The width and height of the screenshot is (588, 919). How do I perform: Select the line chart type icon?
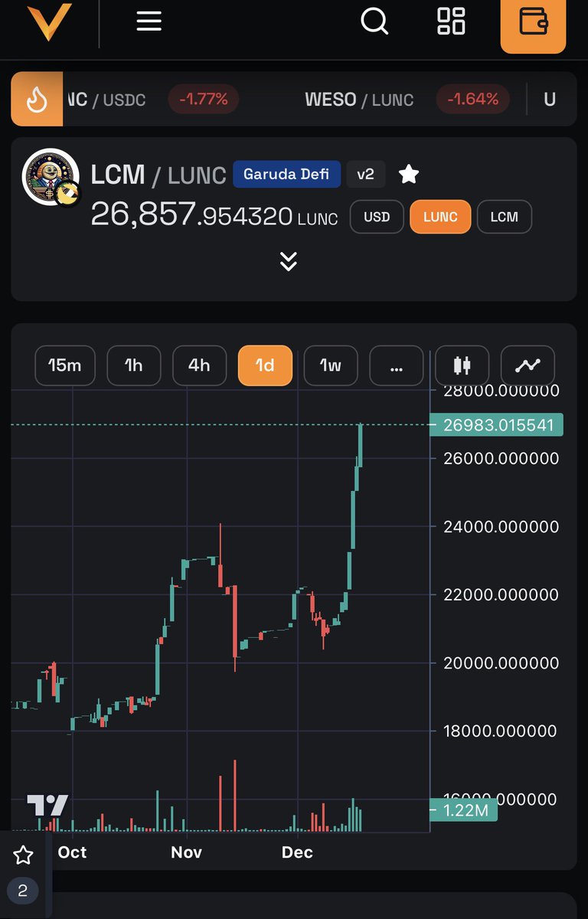528,365
